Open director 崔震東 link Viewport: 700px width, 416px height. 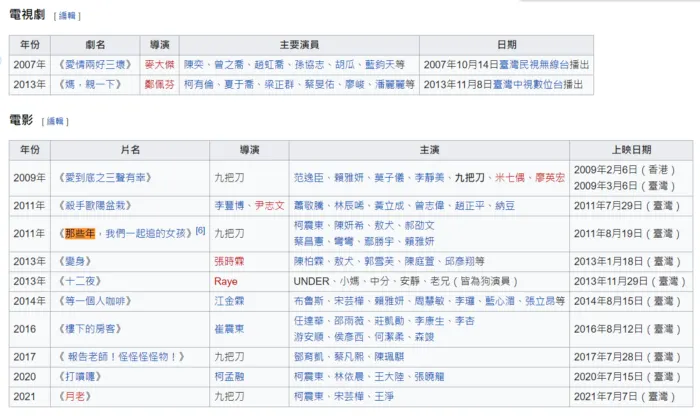pos(229,329)
